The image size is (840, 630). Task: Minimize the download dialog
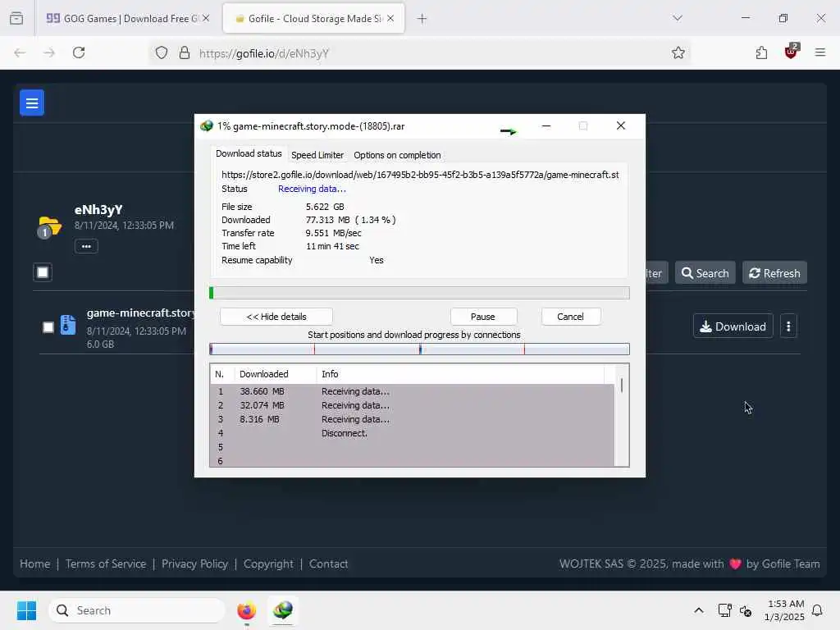(546, 126)
